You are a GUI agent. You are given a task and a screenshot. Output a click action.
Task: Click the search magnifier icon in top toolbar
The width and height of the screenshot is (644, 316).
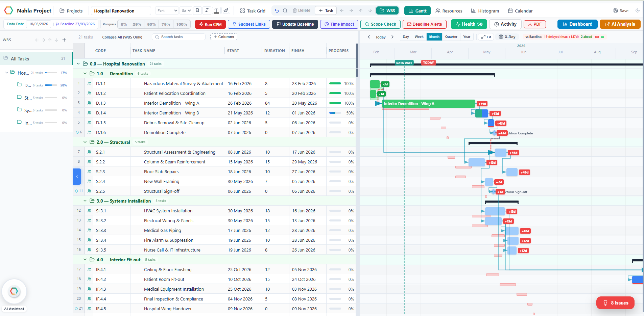(285, 11)
